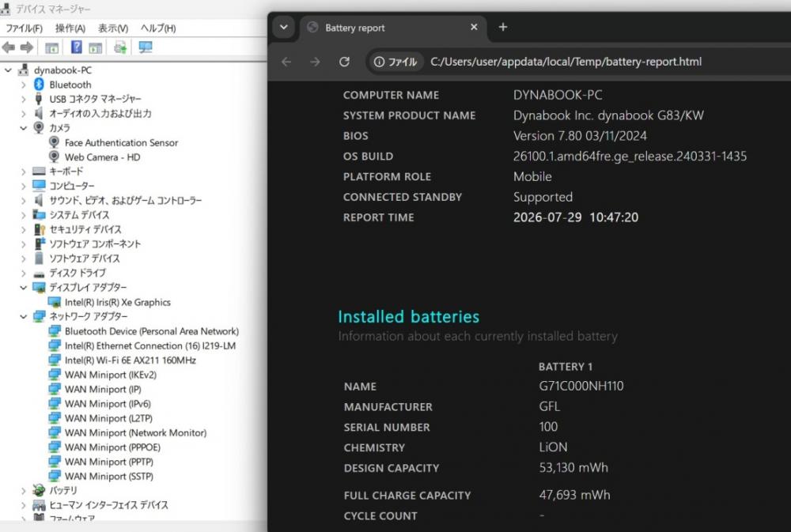This screenshot has width=791, height=532.
Task: Select the Intel(R) Iris(R) Xe Graphics adapter icon
Action: [x=54, y=302]
